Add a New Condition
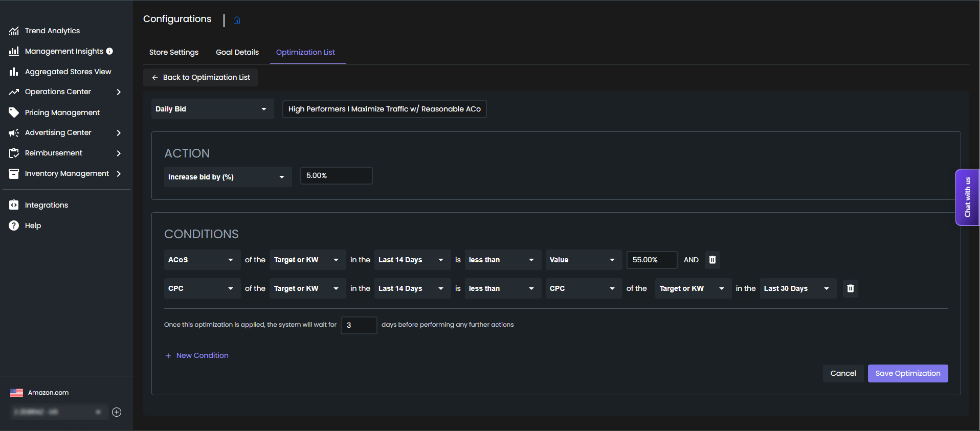980x431 pixels. pyautogui.click(x=197, y=355)
